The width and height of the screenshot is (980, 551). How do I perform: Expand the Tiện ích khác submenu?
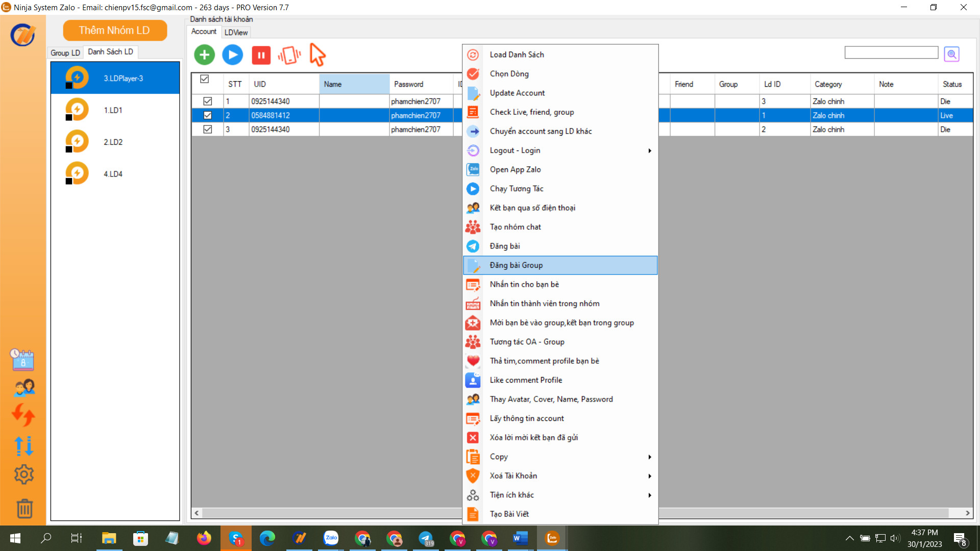pos(560,495)
